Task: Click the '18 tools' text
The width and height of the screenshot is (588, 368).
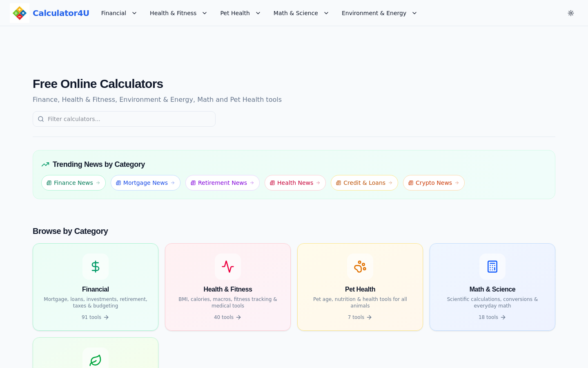Action: pos(488,317)
